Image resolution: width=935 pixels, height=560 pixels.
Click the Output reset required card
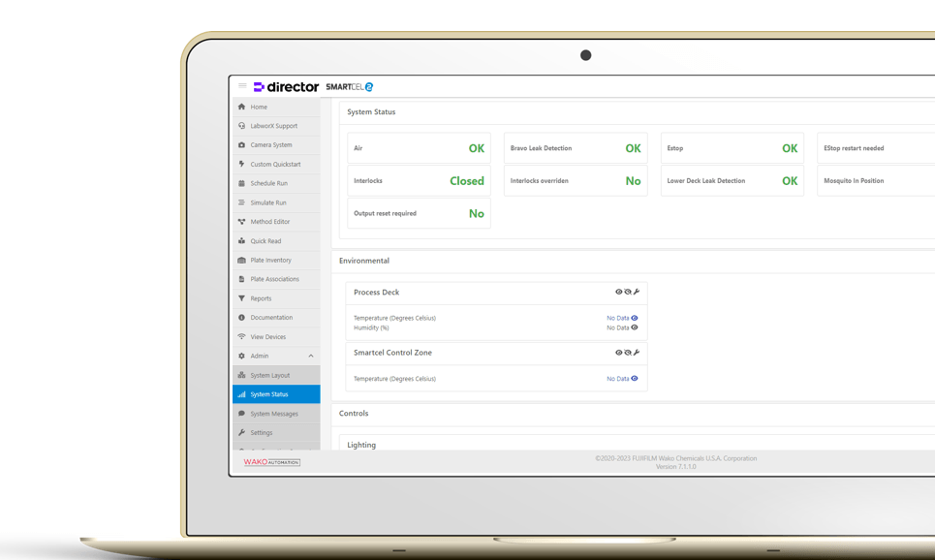(x=420, y=213)
